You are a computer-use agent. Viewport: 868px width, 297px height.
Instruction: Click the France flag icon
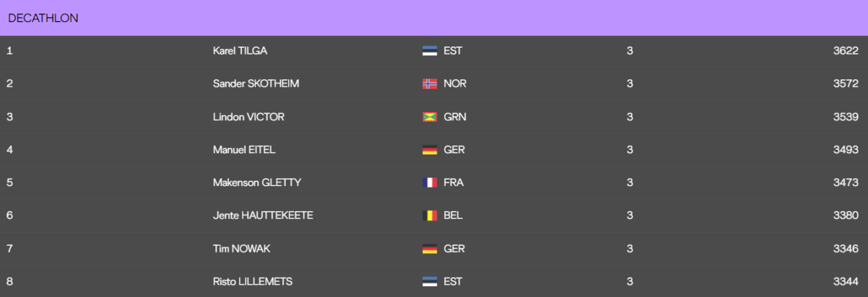429,183
